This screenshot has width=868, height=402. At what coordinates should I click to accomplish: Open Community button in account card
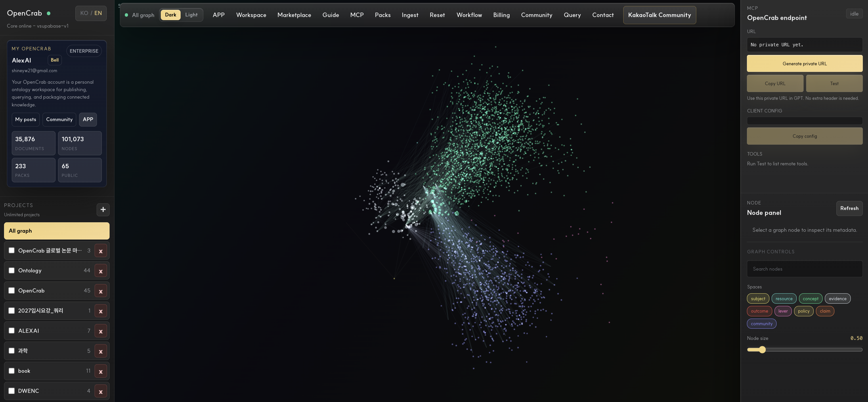coord(59,119)
